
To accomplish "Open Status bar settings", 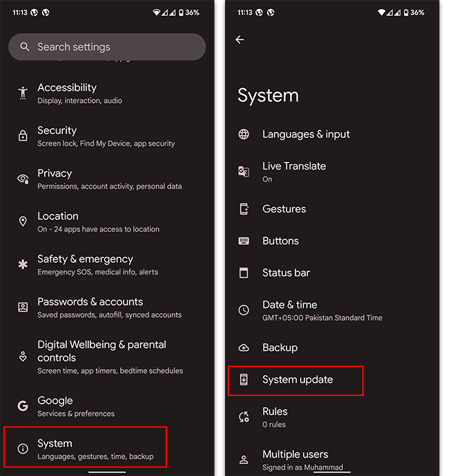I will pyautogui.click(x=286, y=273).
